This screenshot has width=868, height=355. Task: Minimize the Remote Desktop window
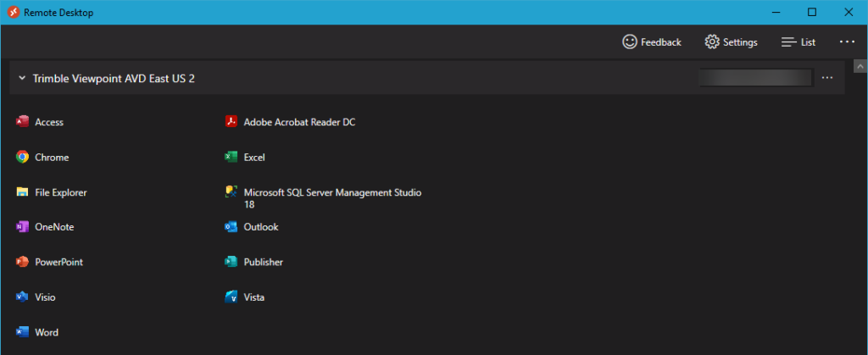(x=776, y=12)
